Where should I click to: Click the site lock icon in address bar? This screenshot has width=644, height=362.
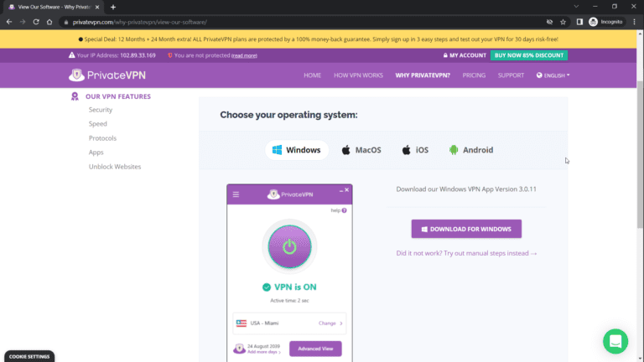click(66, 22)
